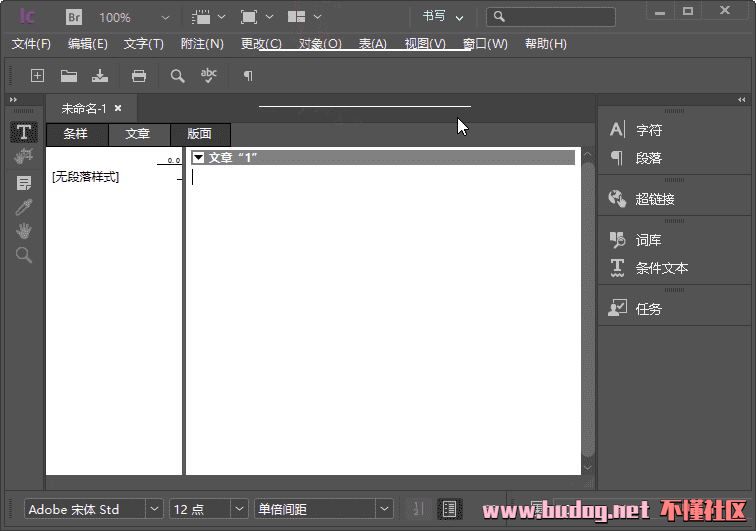This screenshot has height=531, width=756.
Task: Toggle hidden characters with the pilcrow icon
Action: 248,76
